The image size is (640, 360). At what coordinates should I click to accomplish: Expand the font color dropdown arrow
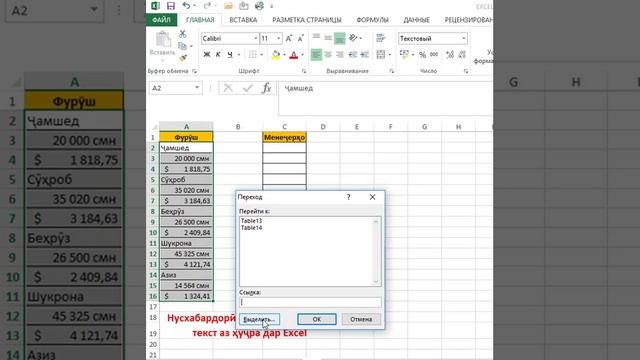(302, 54)
